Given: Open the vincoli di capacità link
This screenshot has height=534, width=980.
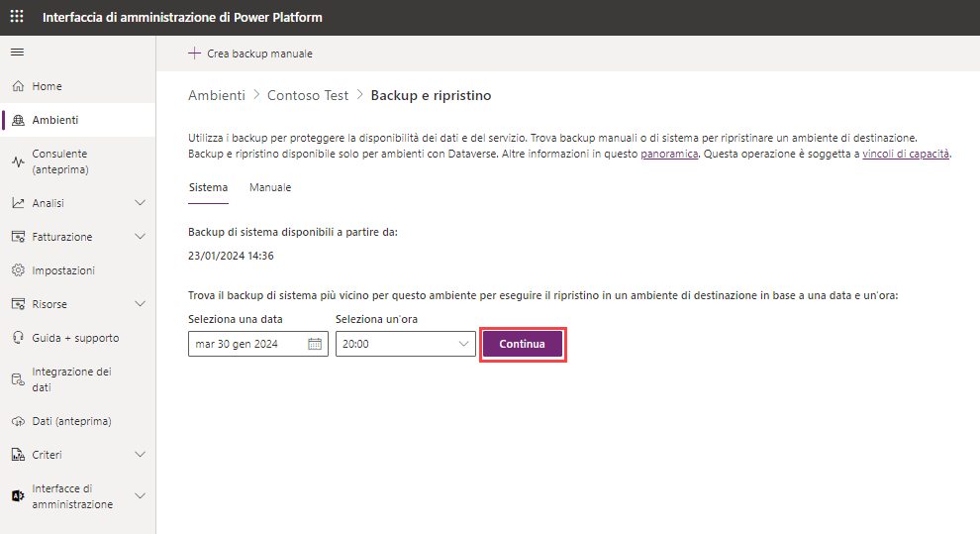Looking at the screenshot, I should point(906,154).
